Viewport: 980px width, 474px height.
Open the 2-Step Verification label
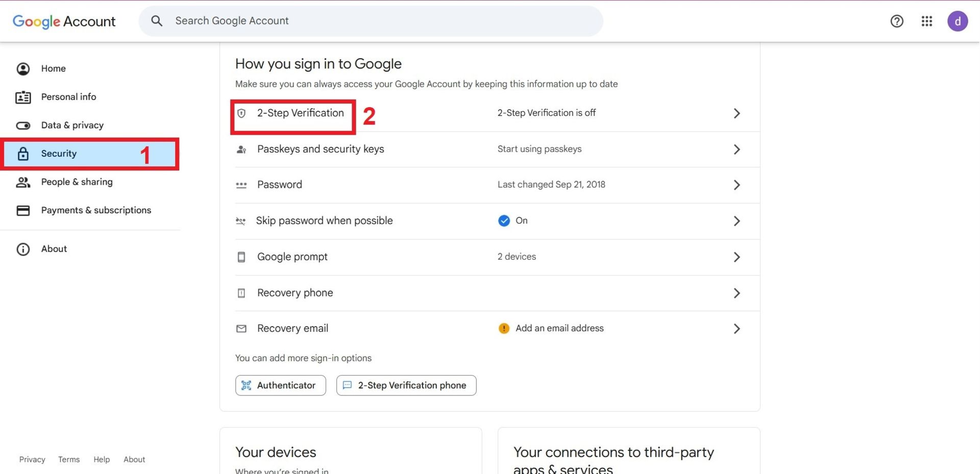pos(301,113)
